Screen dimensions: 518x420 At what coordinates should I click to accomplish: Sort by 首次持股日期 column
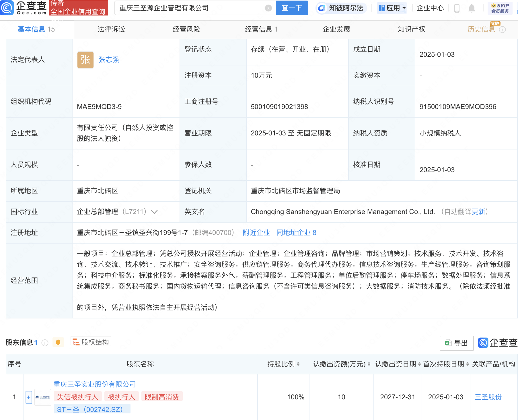pyautogui.click(x=468, y=364)
